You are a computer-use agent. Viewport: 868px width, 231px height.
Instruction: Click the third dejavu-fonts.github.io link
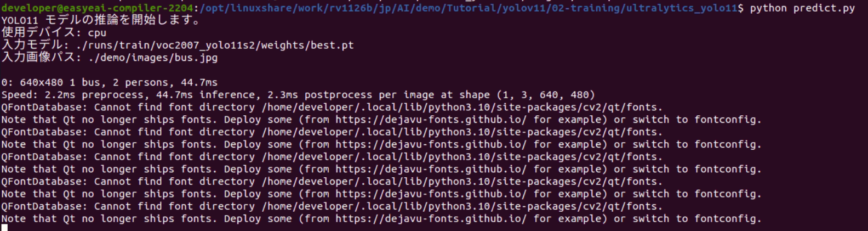[431, 169]
